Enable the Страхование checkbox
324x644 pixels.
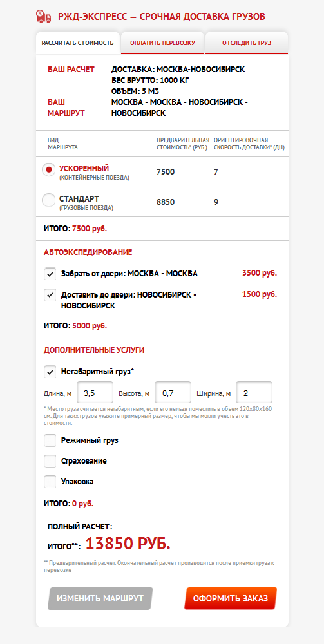(50, 461)
